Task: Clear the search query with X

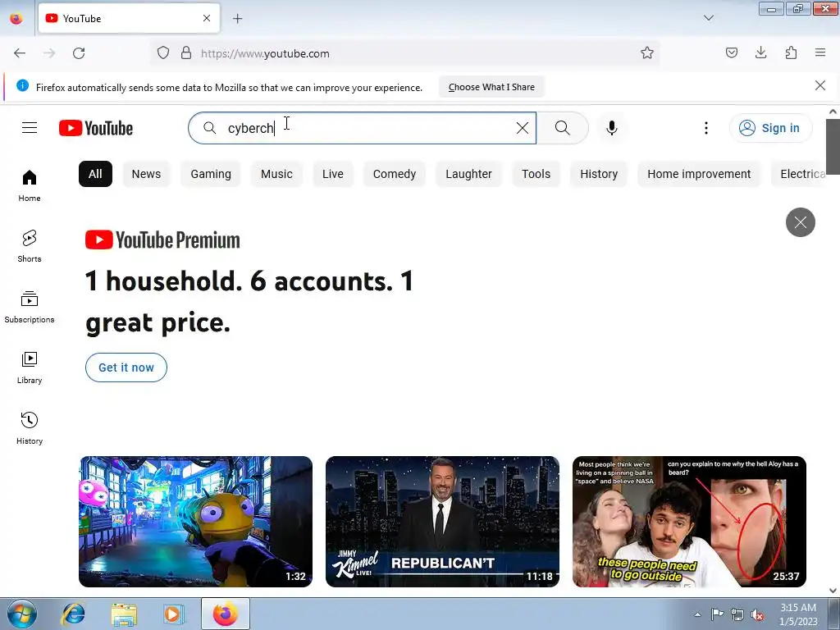Action: tap(523, 128)
